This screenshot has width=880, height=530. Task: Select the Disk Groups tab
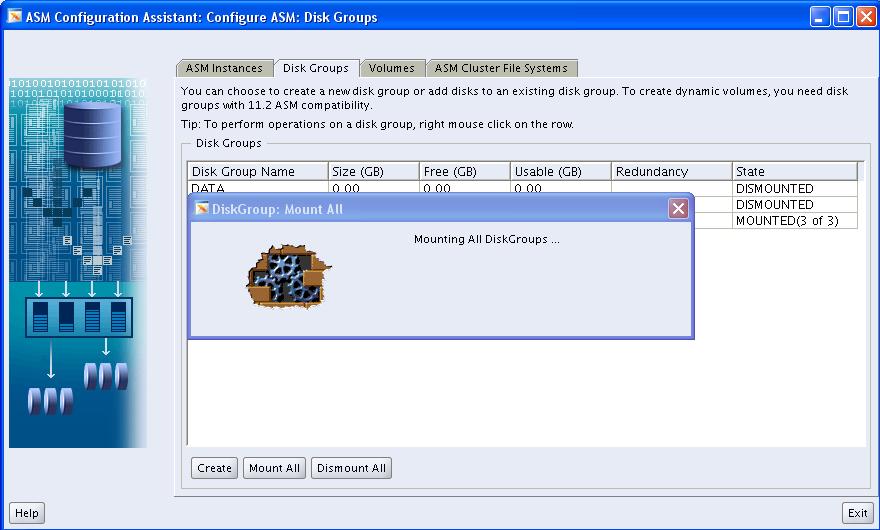(315, 68)
